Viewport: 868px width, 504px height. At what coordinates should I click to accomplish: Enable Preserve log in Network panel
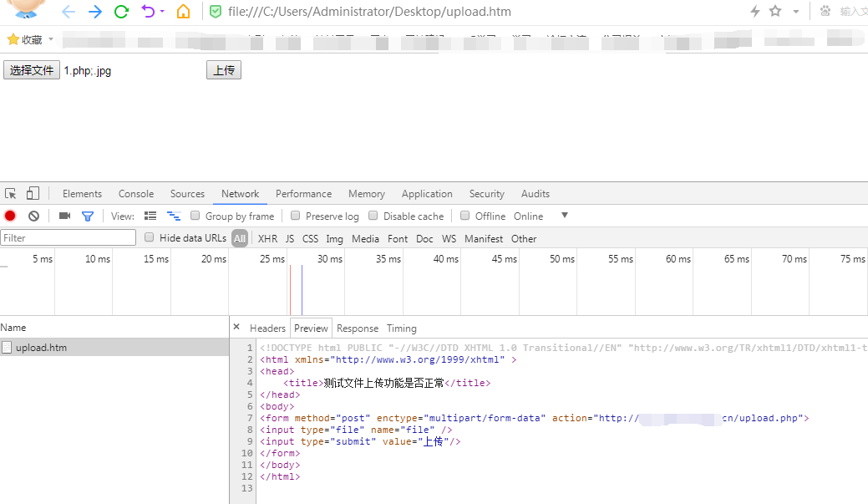click(295, 215)
